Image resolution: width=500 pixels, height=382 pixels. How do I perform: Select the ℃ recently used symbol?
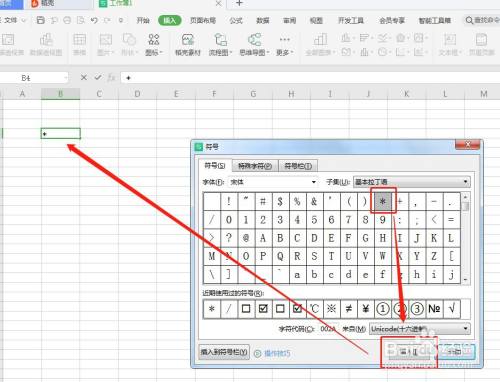point(314,309)
